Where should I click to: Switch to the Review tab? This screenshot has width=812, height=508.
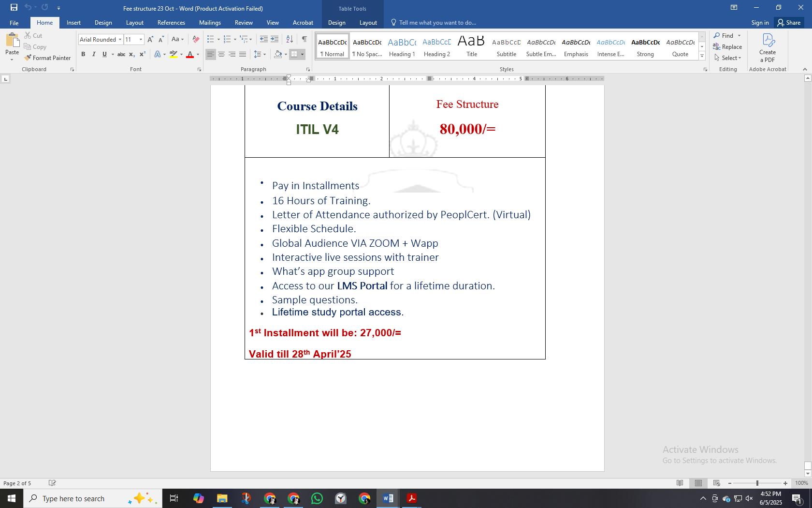(x=244, y=23)
